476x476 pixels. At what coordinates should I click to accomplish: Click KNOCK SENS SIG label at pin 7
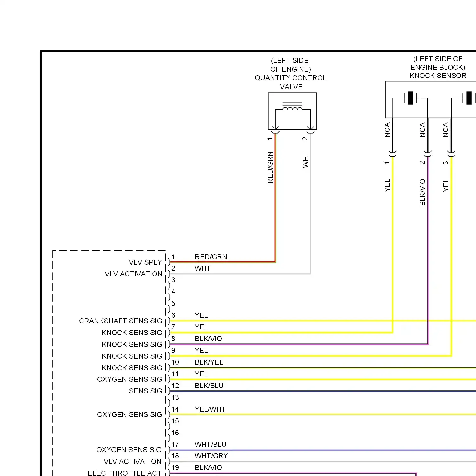coord(132,333)
